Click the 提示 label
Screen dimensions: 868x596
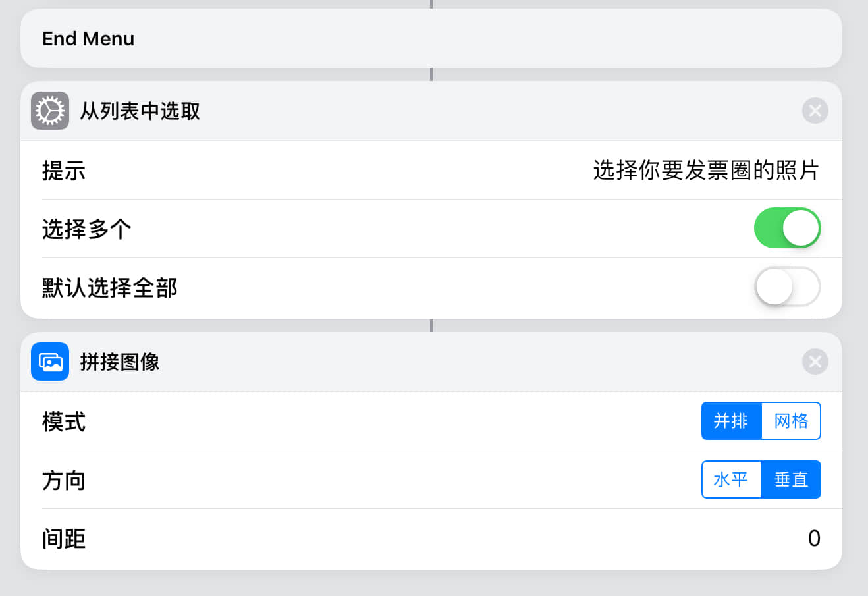tap(64, 171)
